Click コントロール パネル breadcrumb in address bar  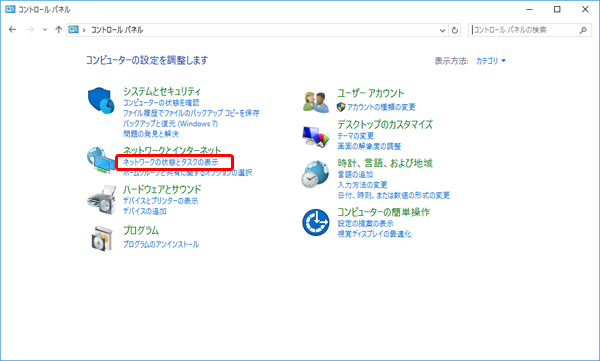pyautogui.click(x=117, y=30)
